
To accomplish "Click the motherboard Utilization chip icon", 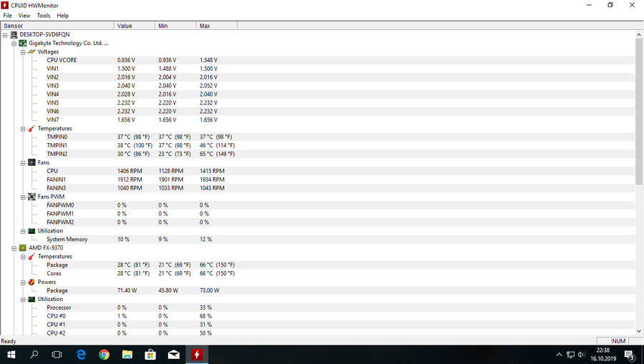I will (31, 231).
